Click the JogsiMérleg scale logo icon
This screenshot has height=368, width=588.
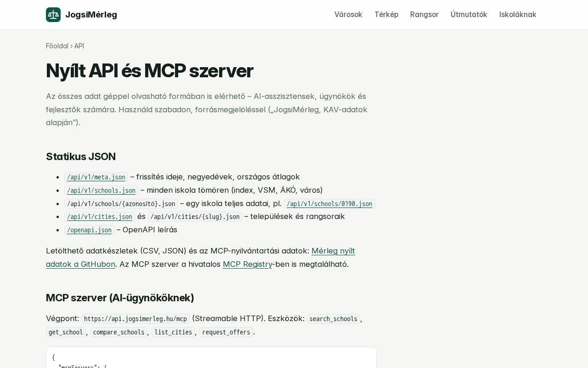pos(53,15)
